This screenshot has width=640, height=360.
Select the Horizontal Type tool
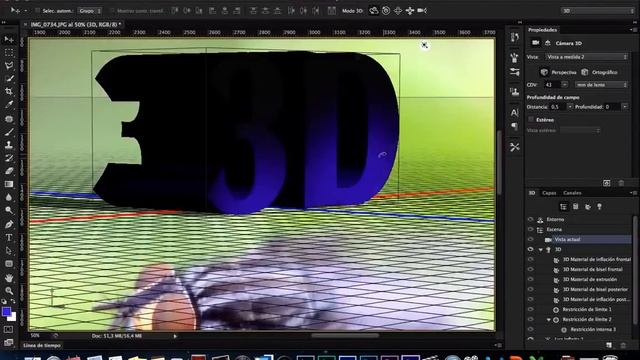pos(9,238)
